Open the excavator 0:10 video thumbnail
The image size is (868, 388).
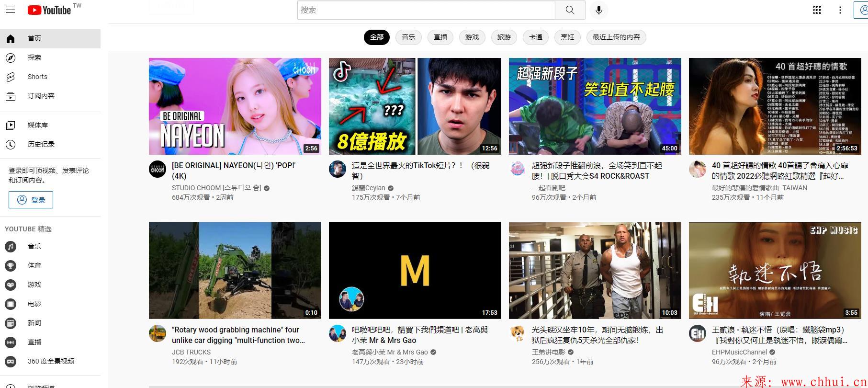[235, 271]
